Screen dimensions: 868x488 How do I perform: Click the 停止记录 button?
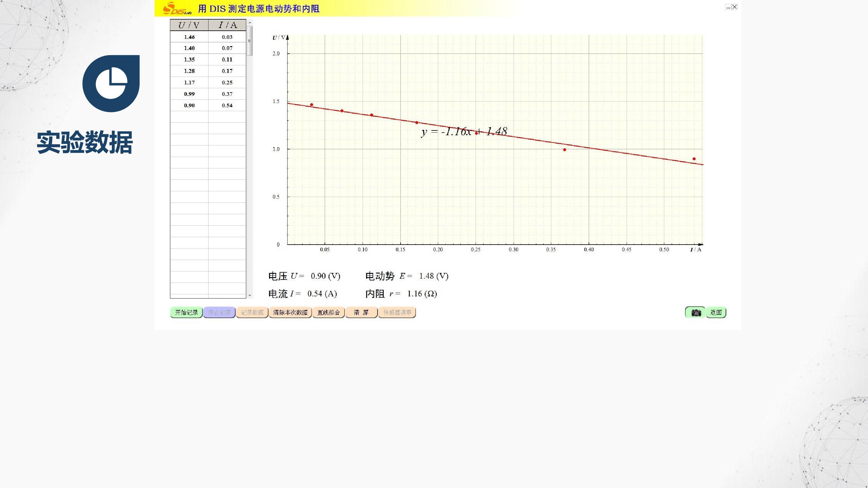(219, 313)
